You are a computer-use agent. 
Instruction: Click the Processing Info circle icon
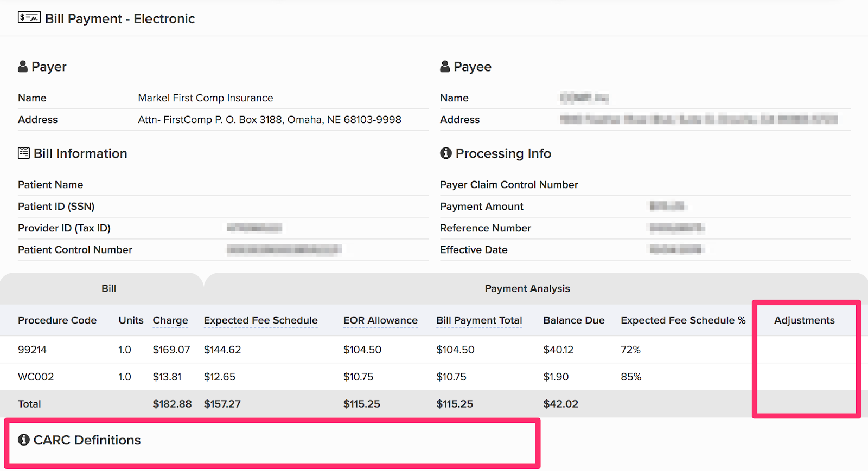446,153
